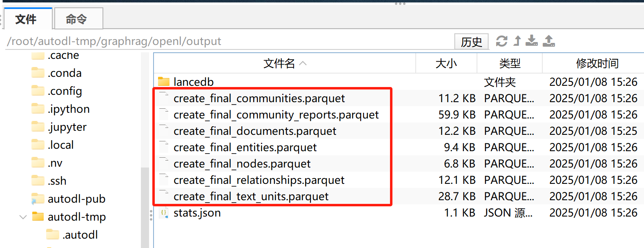The height and width of the screenshot is (248, 644).
Task: Select the autodl-pub linked folder icon
Action: (x=38, y=199)
